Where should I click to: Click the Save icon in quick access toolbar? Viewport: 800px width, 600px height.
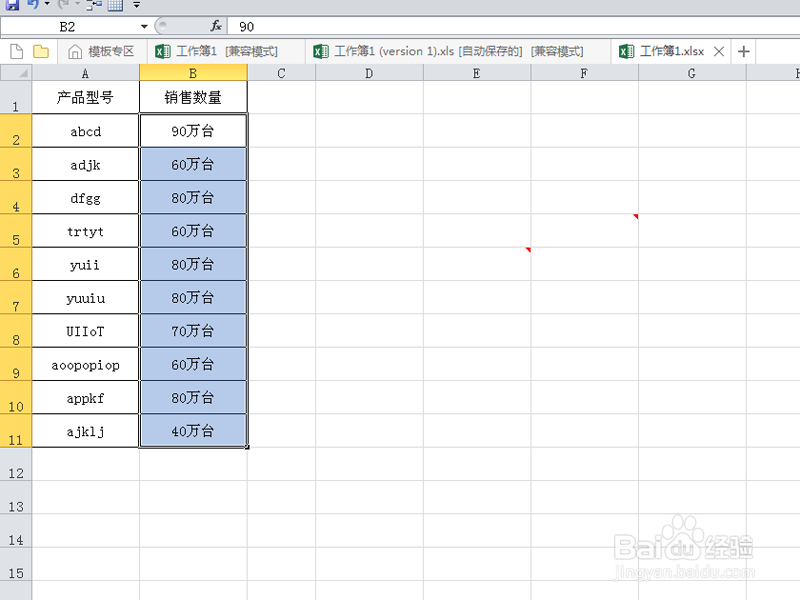(x=12, y=5)
